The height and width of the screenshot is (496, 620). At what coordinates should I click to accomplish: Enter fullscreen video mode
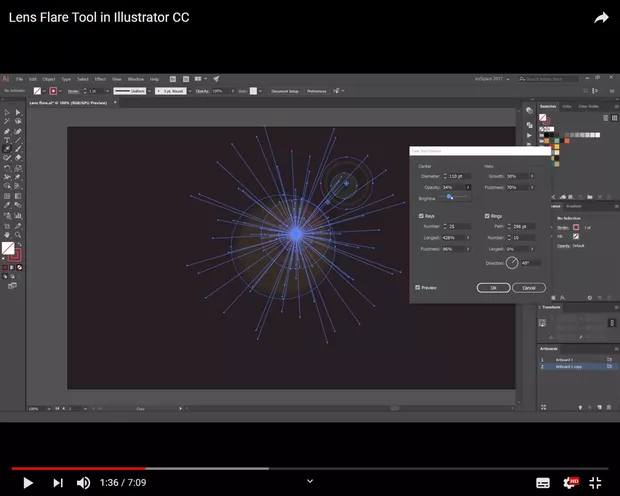[595, 482]
